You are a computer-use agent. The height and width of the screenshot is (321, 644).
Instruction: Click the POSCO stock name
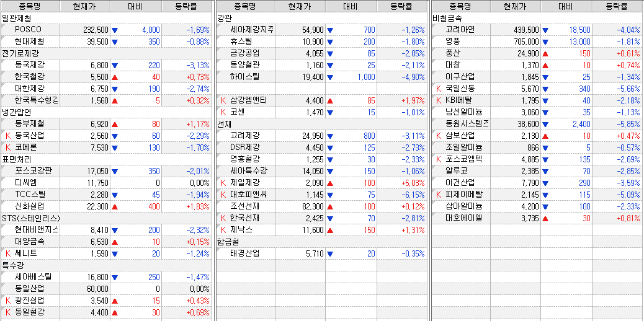tap(28, 30)
